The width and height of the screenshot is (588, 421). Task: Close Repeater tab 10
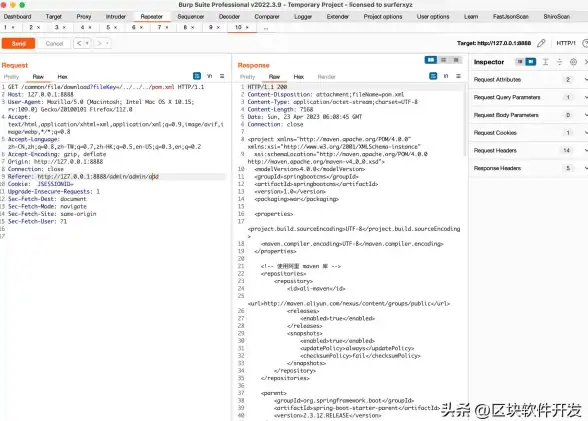[x=247, y=27]
